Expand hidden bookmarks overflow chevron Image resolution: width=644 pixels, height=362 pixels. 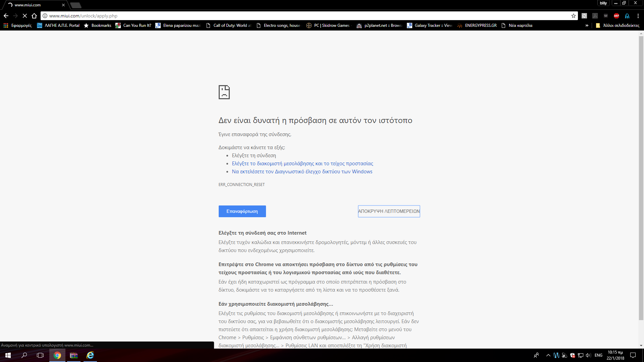pos(587,25)
